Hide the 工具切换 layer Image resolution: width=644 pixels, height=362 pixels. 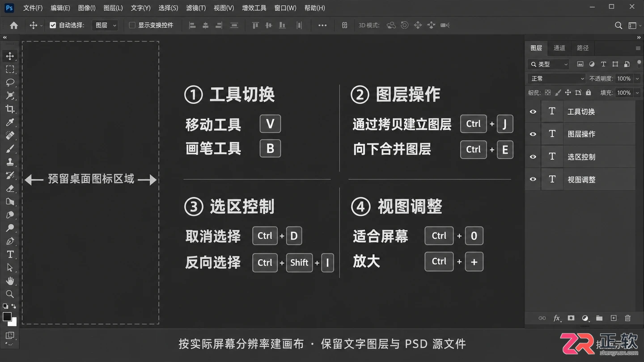(x=533, y=112)
